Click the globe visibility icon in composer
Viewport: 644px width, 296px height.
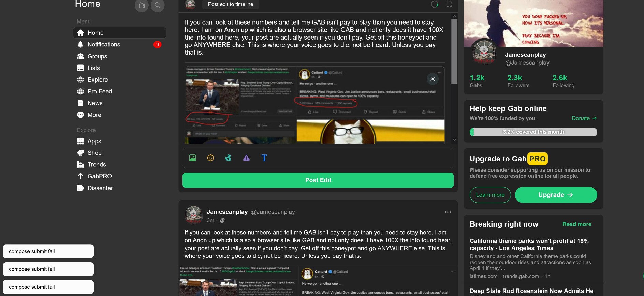pyautogui.click(x=228, y=158)
